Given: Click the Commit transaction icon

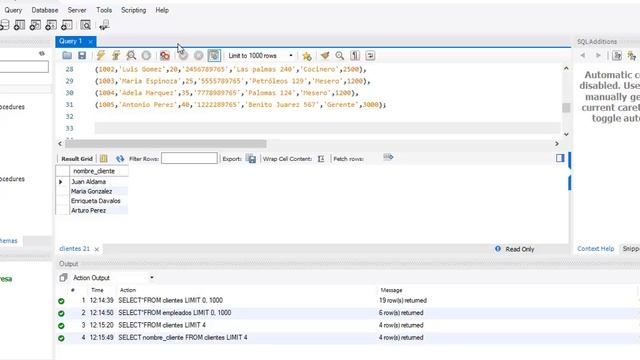Looking at the screenshot, I should (183, 56).
